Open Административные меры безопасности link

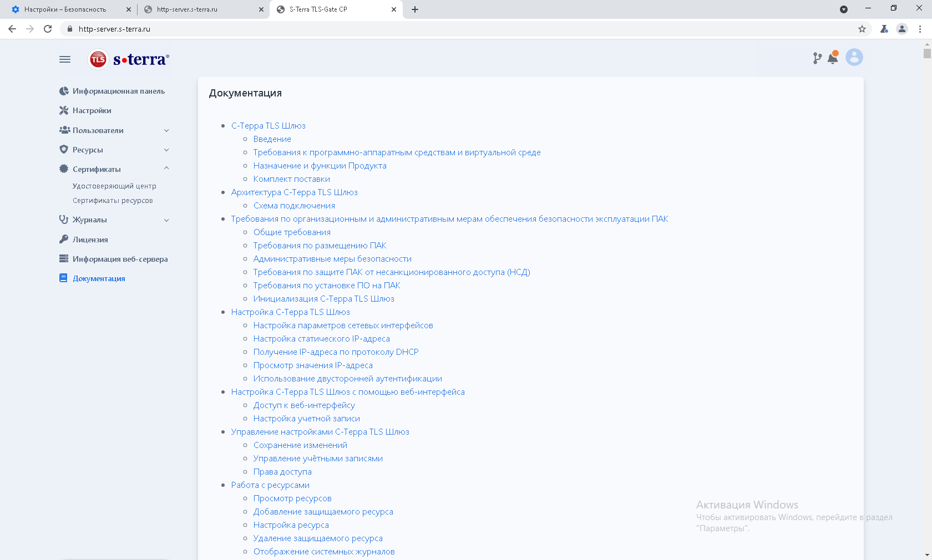[332, 259]
